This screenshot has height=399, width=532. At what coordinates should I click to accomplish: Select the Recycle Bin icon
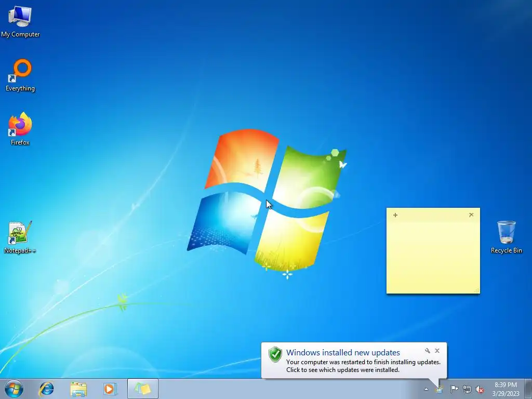pos(506,237)
